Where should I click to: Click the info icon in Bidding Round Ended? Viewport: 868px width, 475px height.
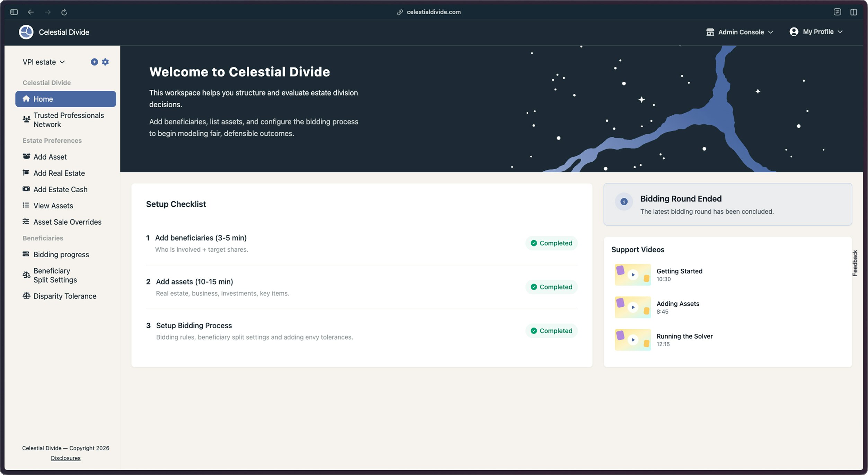tap(624, 201)
